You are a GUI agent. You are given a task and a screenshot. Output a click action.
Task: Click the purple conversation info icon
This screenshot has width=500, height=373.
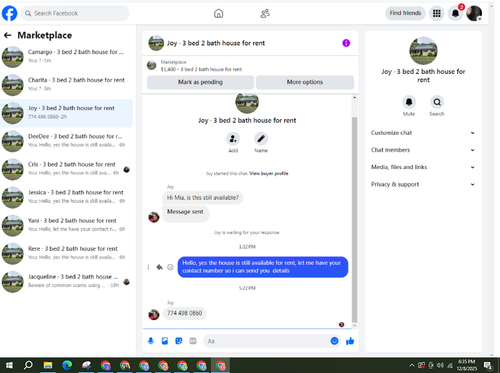346,43
